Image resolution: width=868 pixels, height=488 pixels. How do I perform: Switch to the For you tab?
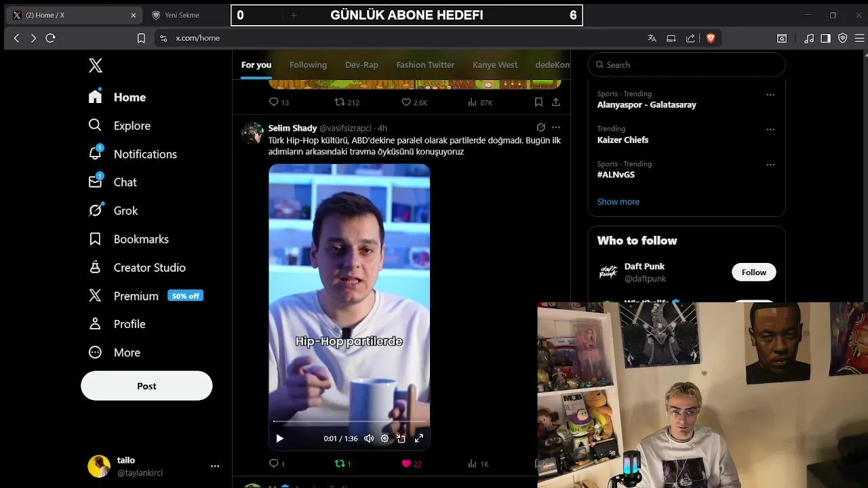click(x=256, y=65)
